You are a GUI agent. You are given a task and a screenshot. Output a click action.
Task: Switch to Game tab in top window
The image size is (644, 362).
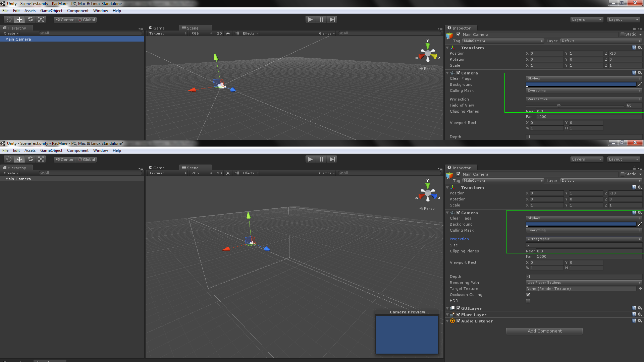click(157, 28)
